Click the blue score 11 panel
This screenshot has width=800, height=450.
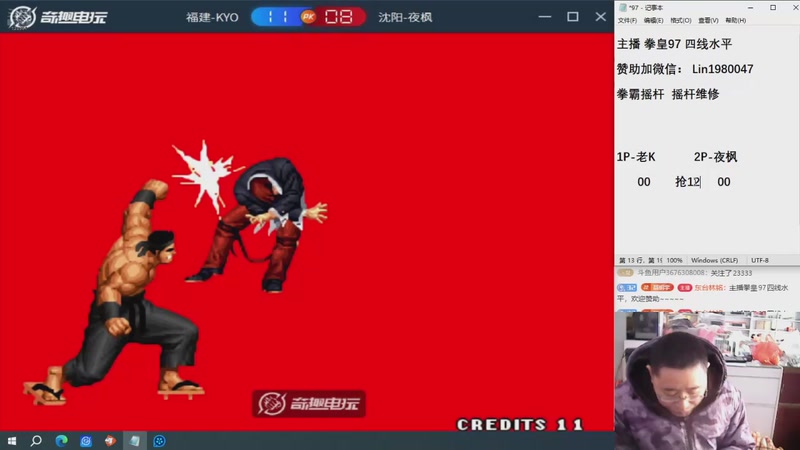tap(278, 17)
